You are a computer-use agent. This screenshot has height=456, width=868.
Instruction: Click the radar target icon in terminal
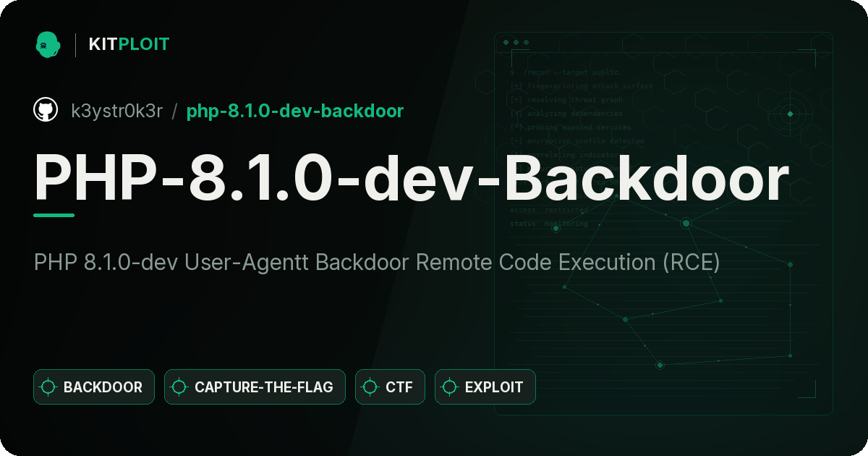click(x=790, y=114)
